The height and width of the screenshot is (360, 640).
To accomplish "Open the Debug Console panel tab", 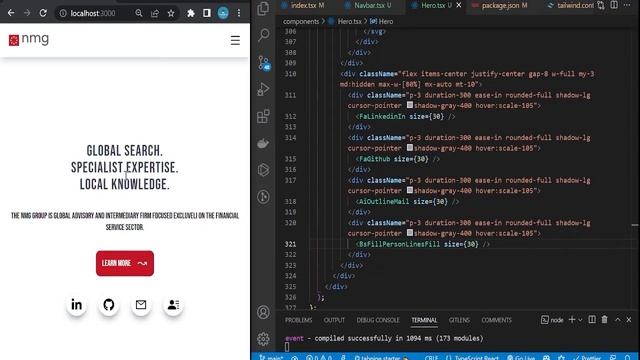I will click(378, 320).
